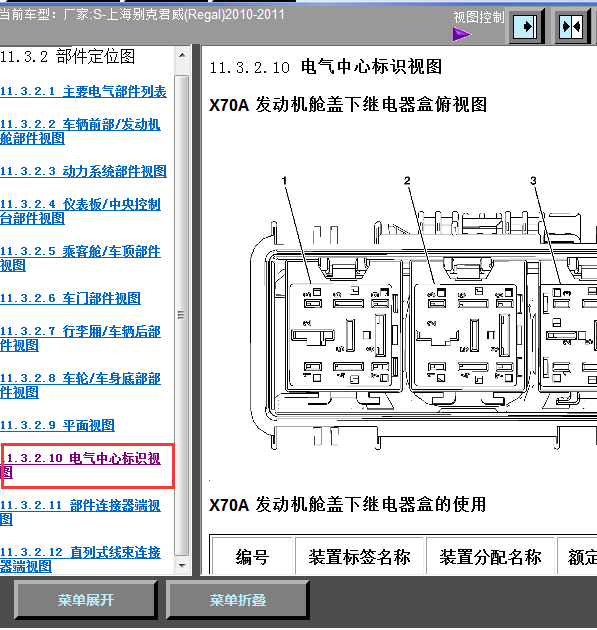Click the 菜单折叠 button
The image size is (597, 630).
coord(237,600)
